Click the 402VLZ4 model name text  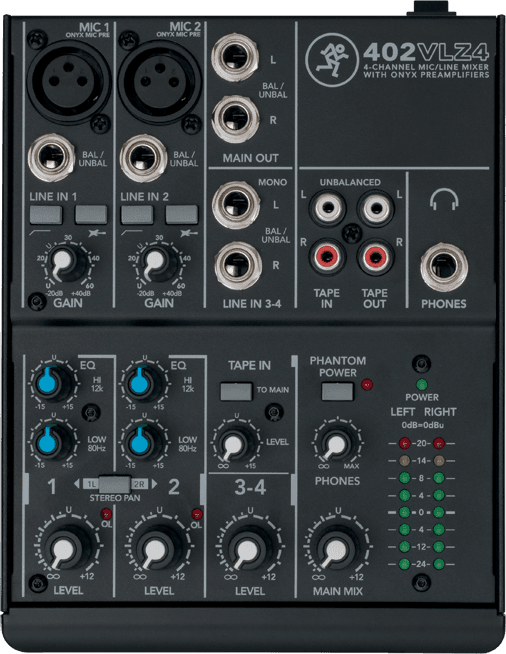425,53
